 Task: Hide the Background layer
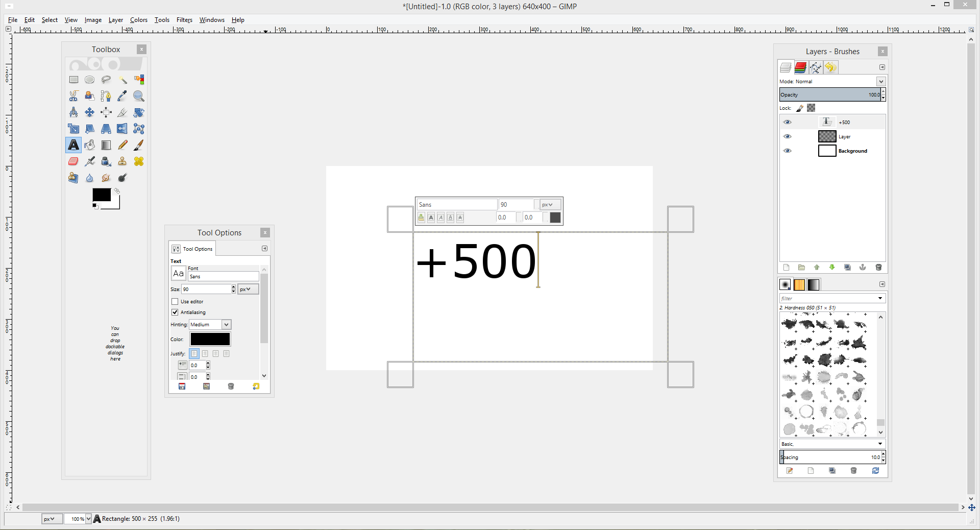[x=788, y=151]
